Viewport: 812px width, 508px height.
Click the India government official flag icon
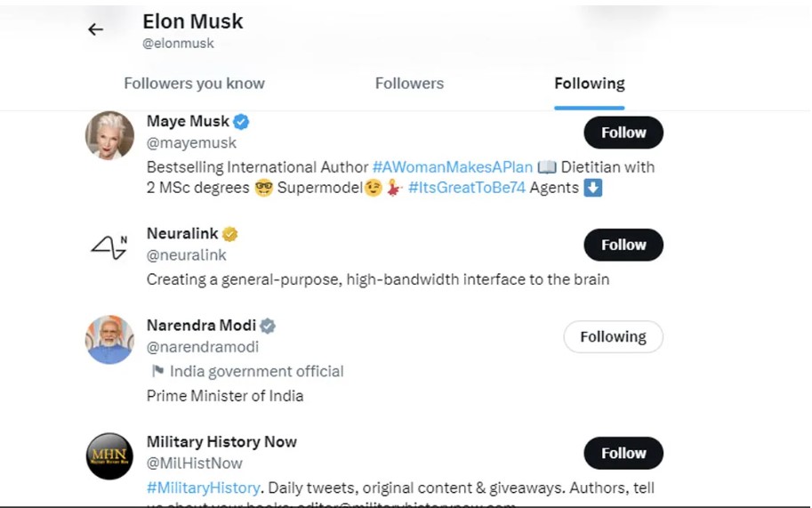point(157,371)
